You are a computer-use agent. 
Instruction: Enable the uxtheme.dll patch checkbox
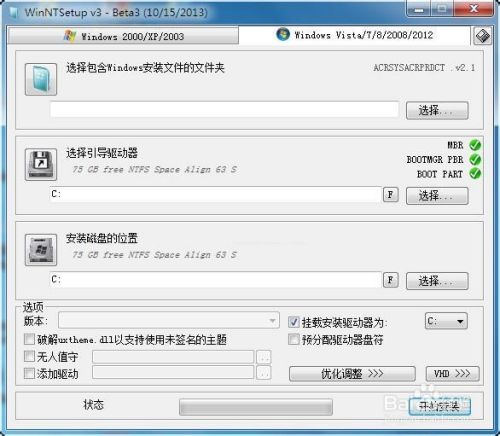[29, 339]
